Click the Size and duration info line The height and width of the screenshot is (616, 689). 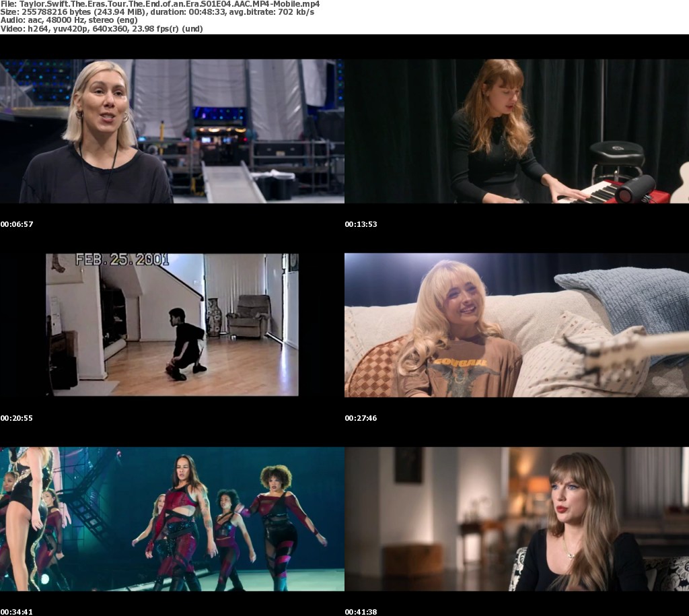pos(157,12)
